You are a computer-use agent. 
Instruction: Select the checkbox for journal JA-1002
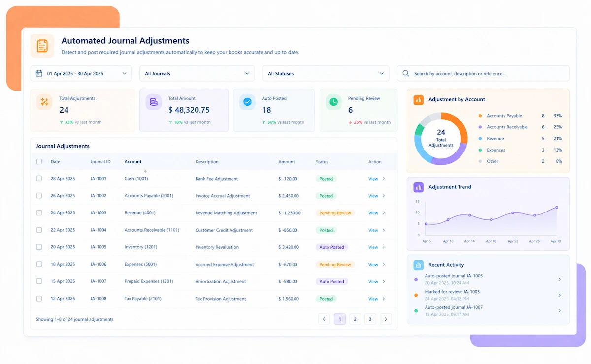pyautogui.click(x=39, y=196)
